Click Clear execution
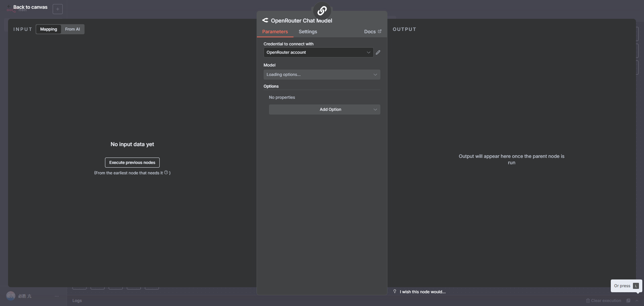 pos(603,301)
